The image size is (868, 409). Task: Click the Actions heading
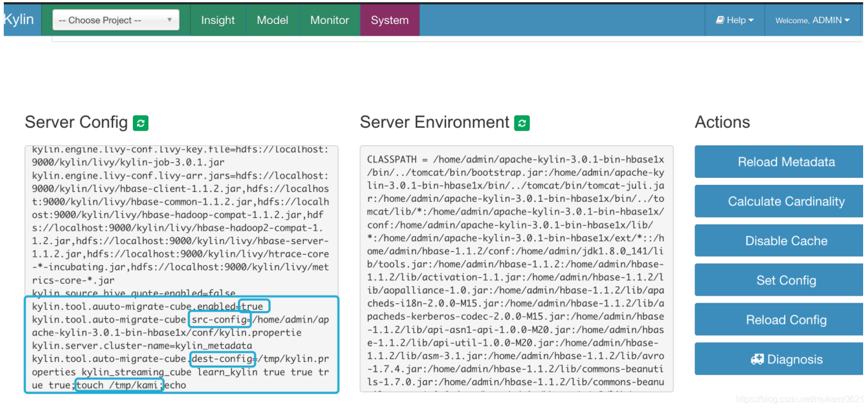[722, 122]
